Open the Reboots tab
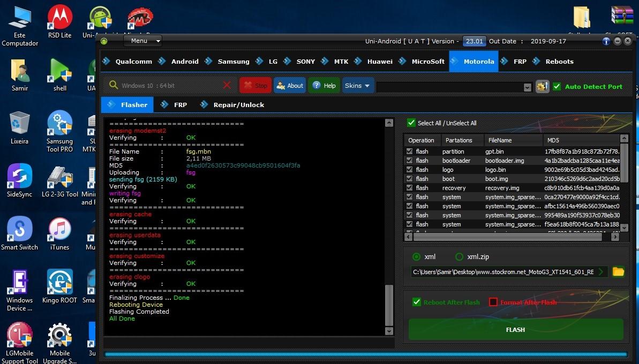Viewport: 639px width, 364px height. point(553,62)
